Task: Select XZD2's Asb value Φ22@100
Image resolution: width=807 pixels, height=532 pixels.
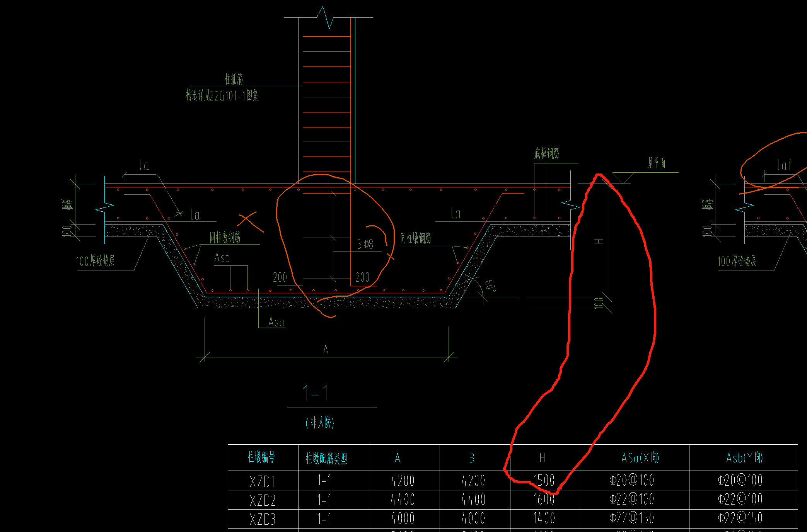Action: 740,499
